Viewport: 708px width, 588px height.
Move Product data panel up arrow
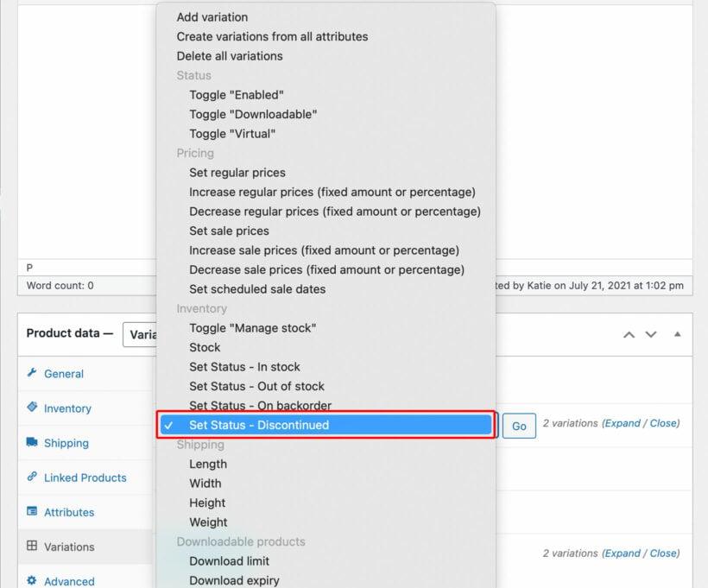(x=629, y=335)
